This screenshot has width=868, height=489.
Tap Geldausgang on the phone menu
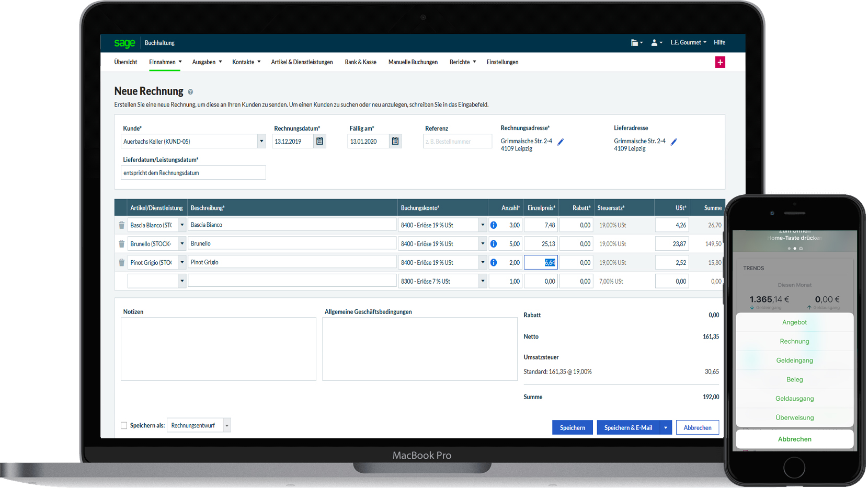pos(794,399)
